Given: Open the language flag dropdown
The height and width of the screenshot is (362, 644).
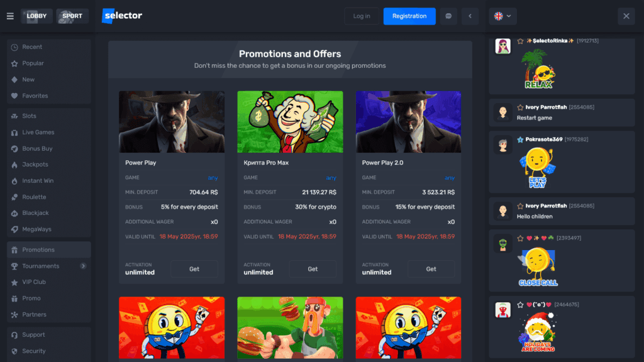Looking at the screenshot, I should (x=502, y=16).
